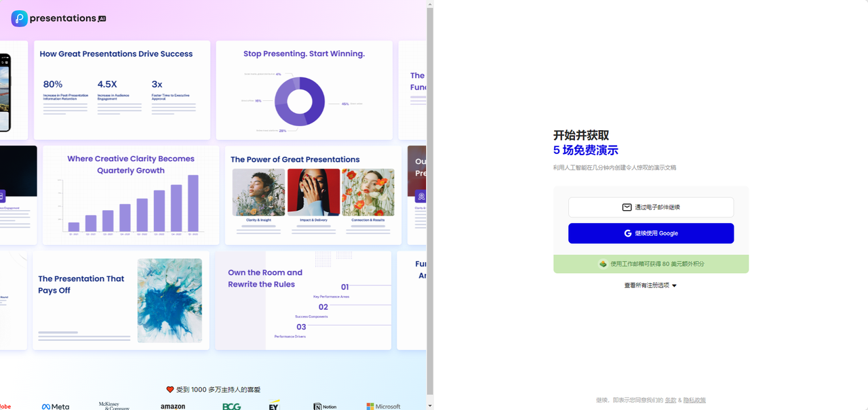Click the '80%' statistic text
This screenshot has height=410, width=868.
[53, 85]
